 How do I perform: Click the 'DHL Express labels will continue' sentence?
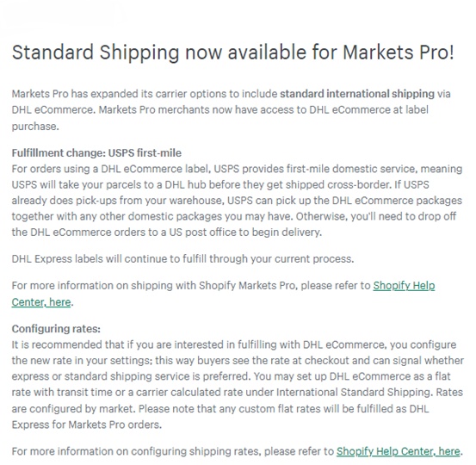(182, 259)
